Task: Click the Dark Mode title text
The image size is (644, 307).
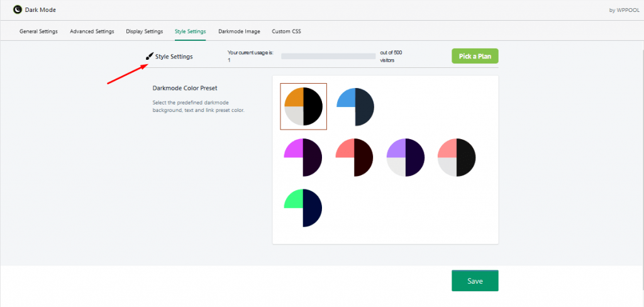Action: 40,10
